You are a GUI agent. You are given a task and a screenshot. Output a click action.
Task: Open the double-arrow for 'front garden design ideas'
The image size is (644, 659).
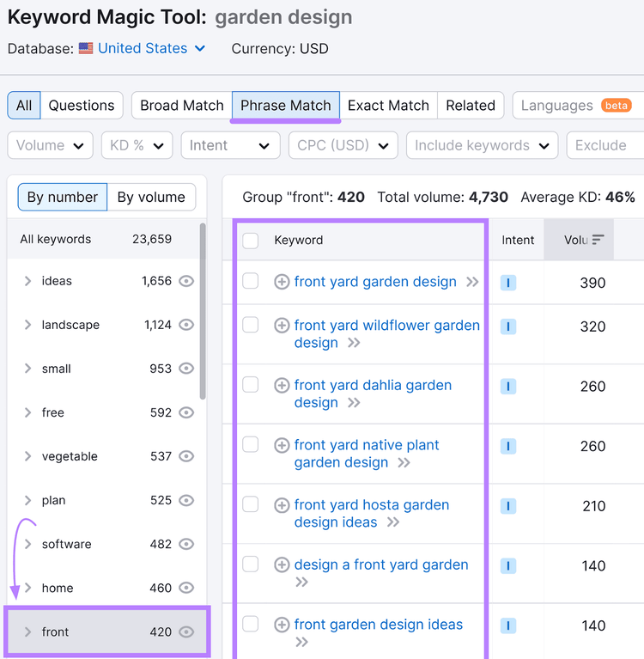301,642
